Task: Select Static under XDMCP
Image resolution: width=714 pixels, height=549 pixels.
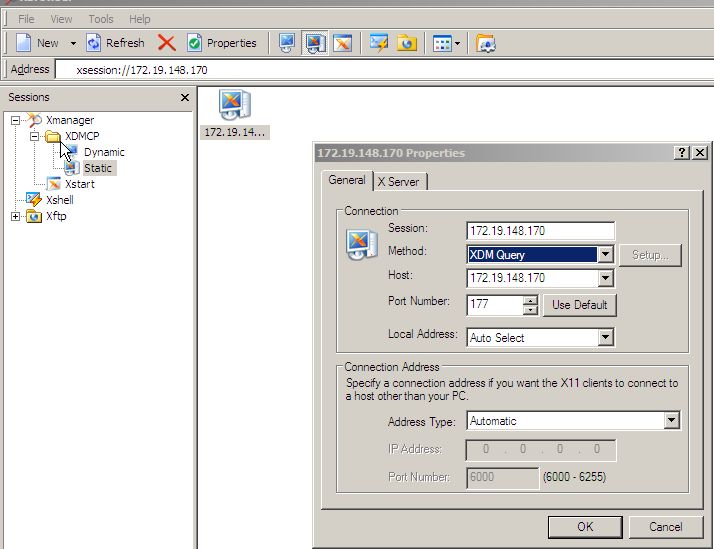Action: 98,168
